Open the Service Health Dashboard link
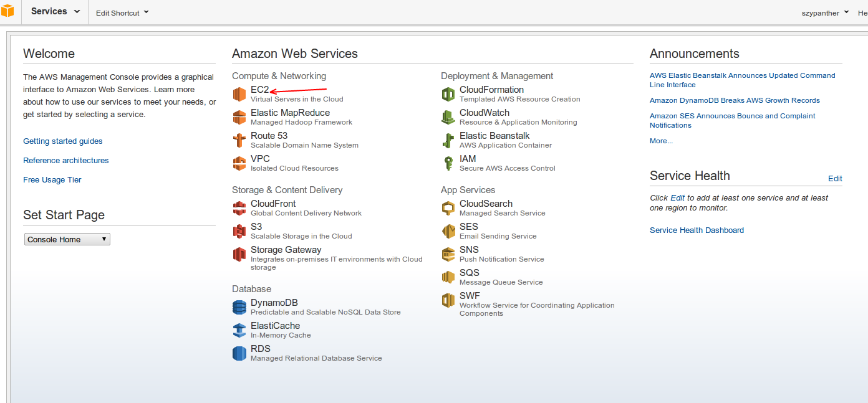 tap(697, 230)
